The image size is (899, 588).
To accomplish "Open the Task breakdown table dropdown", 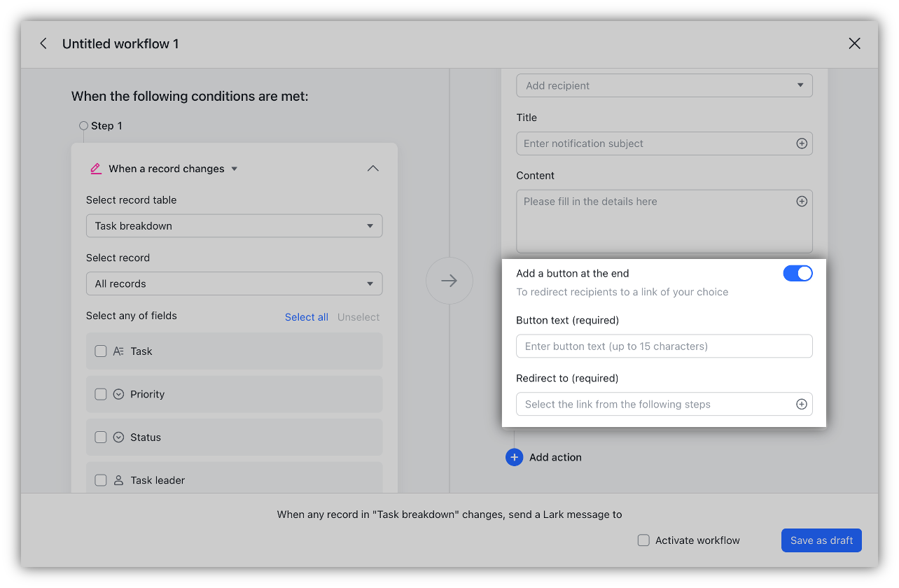I will pos(235,226).
